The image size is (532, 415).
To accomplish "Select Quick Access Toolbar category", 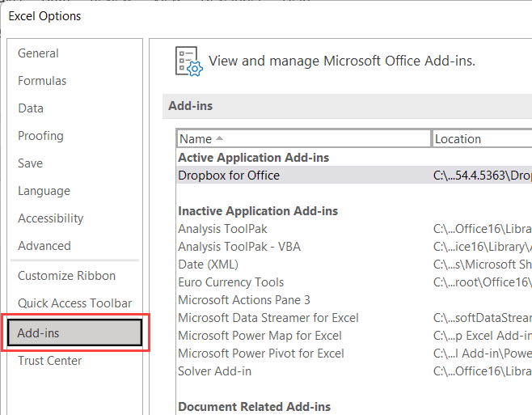I will click(x=74, y=303).
